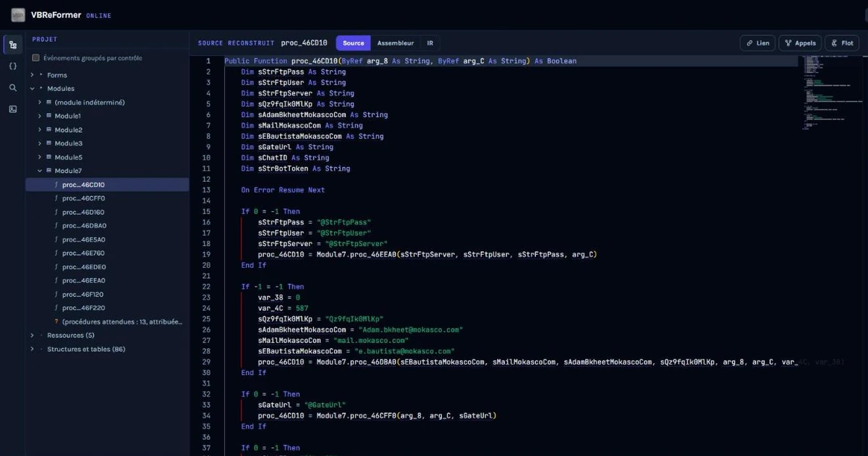Expand the '(module indéterminé)' node

click(40, 103)
